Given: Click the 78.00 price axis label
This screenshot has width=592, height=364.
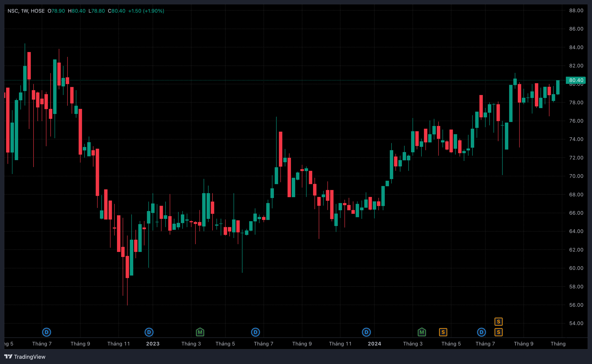Looking at the screenshot, I should (x=576, y=102).
